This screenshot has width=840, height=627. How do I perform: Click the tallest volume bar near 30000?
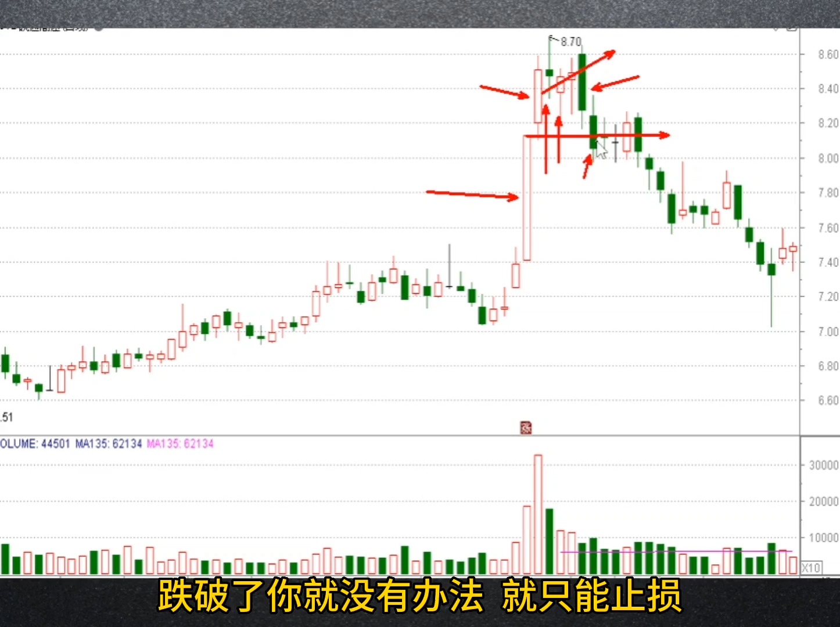[538, 514]
